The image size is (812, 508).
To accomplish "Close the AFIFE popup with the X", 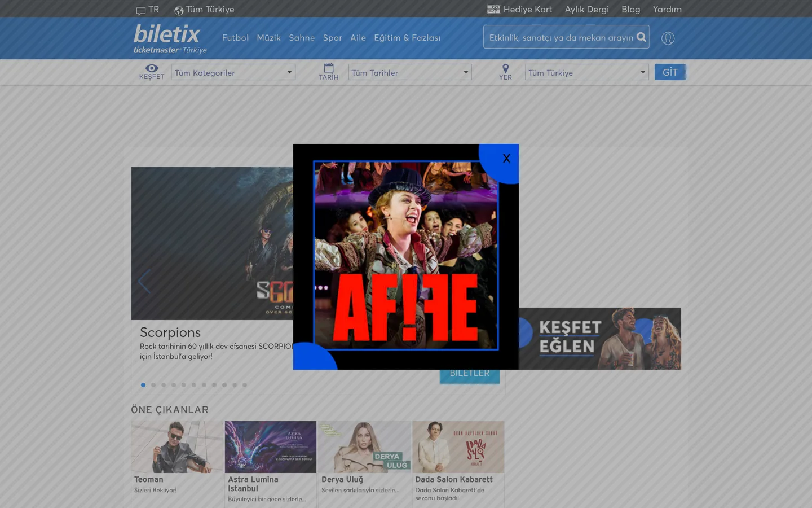I will click(x=506, y=159).
